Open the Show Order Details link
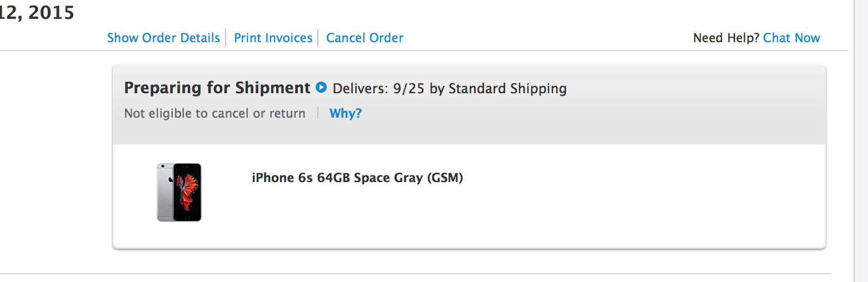This screenshot has width=868, height=282. pyautogui.click(x=163, y=38)
